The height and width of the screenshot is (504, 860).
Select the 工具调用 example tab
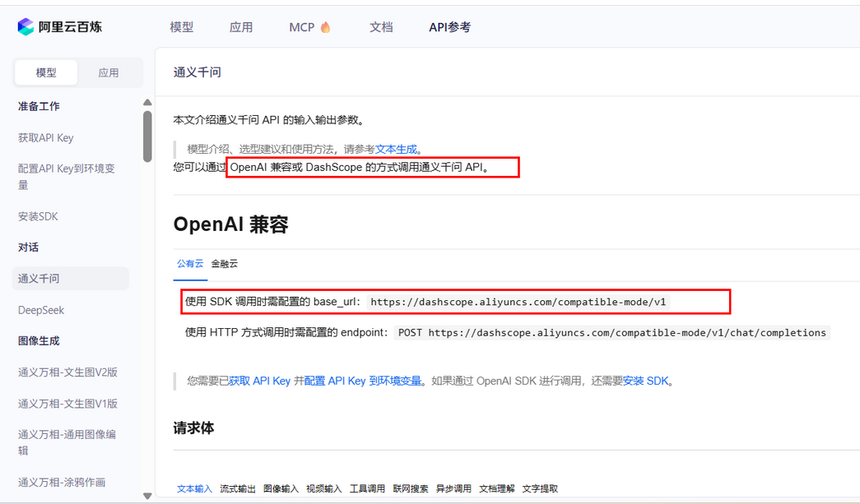[367, 488]
